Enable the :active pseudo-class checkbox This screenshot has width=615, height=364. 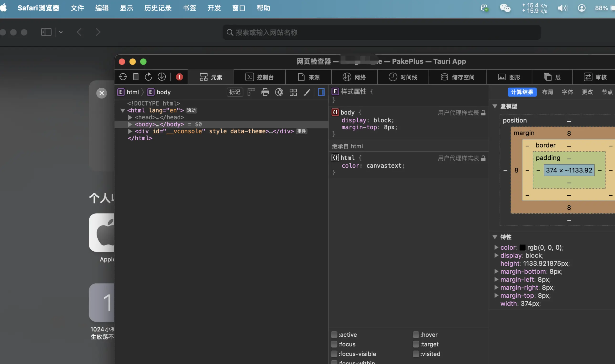[x=334, y=334]
